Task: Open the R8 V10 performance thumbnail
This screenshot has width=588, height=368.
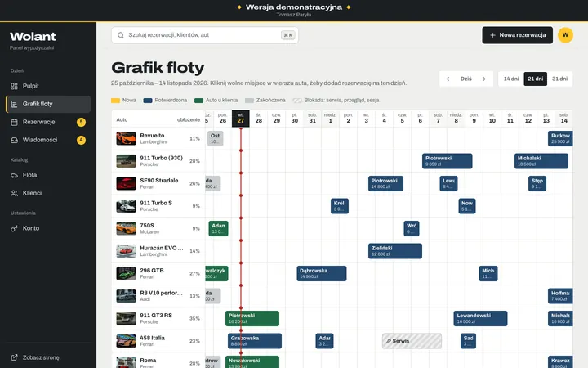Action: (126, 296)
